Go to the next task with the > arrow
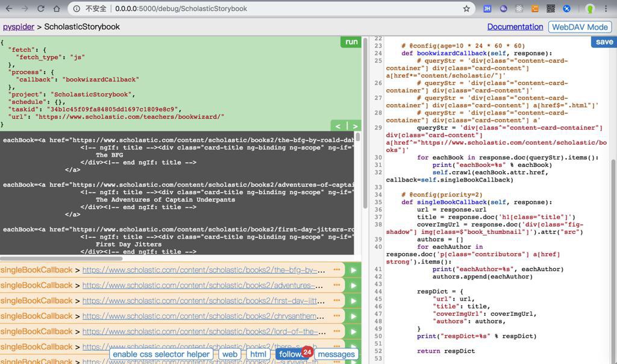 355,126
